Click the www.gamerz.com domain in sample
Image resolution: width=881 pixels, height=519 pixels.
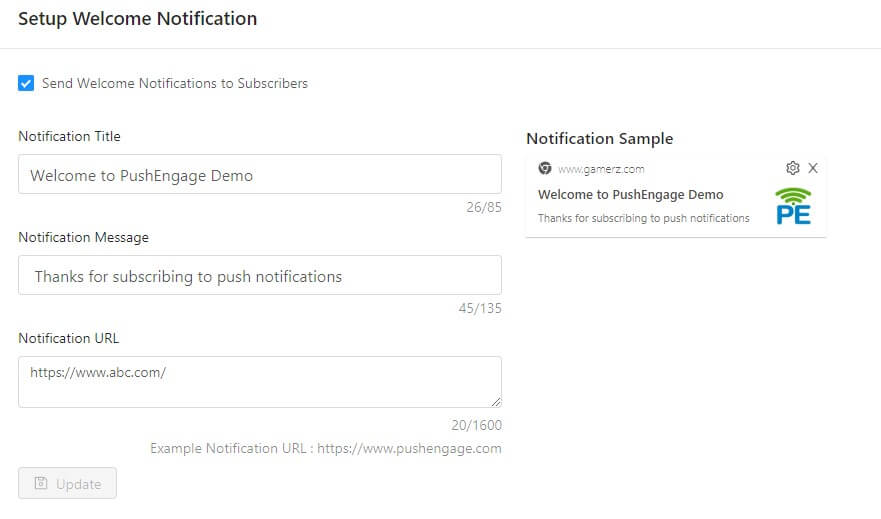tap(601, 169)
